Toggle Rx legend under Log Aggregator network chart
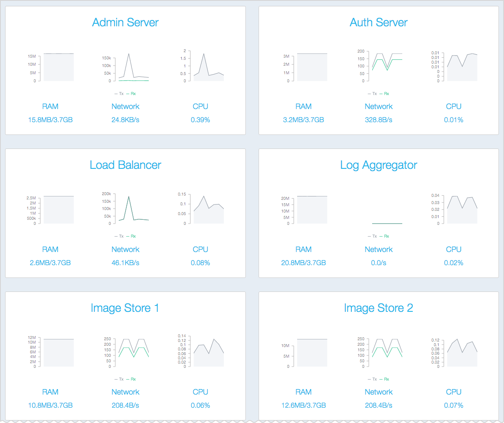 (x=384, y=236)
